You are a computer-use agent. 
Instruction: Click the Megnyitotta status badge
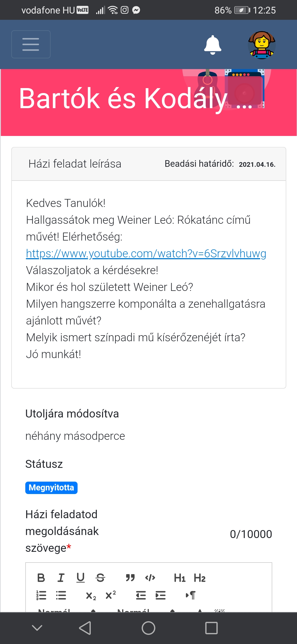tap(51, 488)
